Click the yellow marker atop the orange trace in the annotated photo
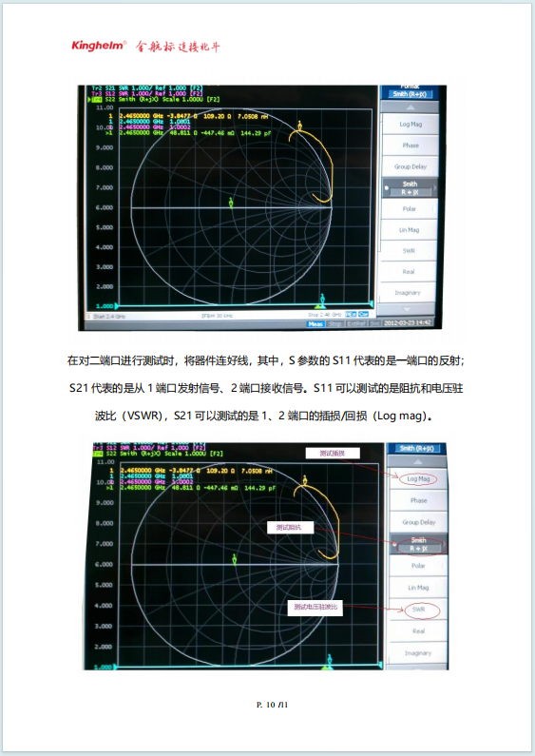535x756 pixels. [x=305, y=480]
